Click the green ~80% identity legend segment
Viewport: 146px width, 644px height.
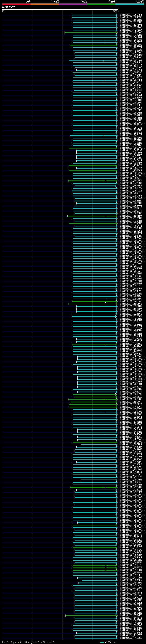point(101,4)
